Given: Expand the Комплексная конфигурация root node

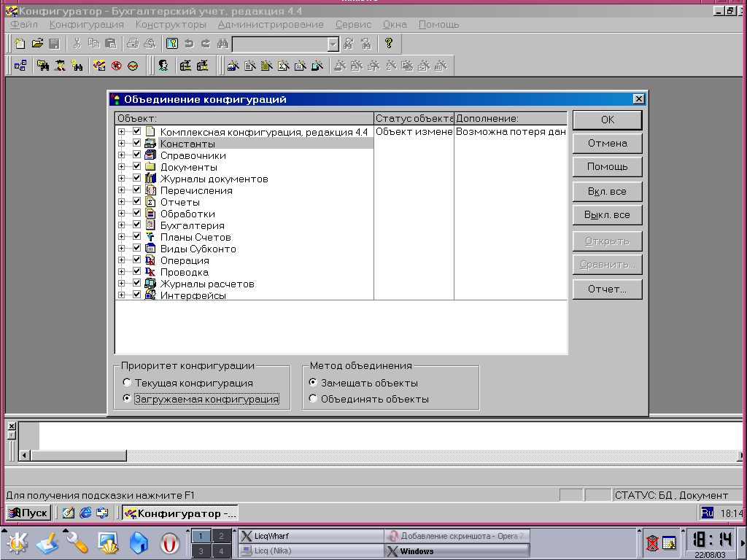Looking at the screenshot, I should click(122, 131).
